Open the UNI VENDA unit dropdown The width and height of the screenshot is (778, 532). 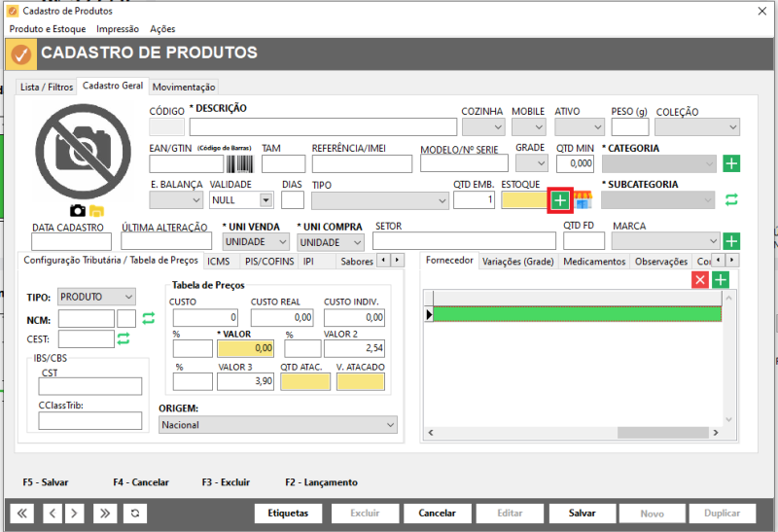[x=256, y=242]
